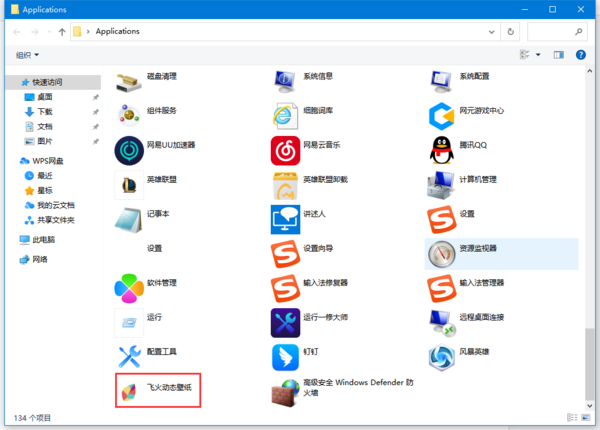Launch 组件服务 from the list
This screenshot has height=430, width=600.
(x=129, y=116)
